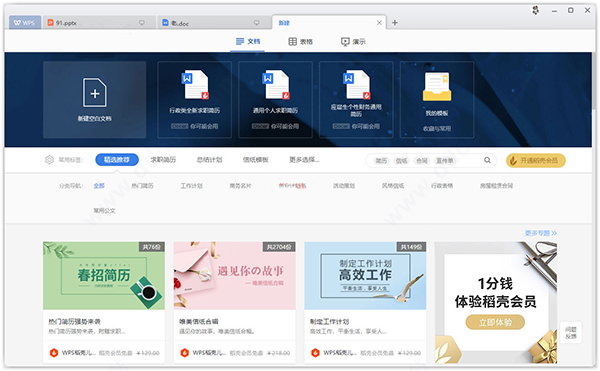Select 全部 in category navigation
600x371 pixels.
(x=99, y=186)
